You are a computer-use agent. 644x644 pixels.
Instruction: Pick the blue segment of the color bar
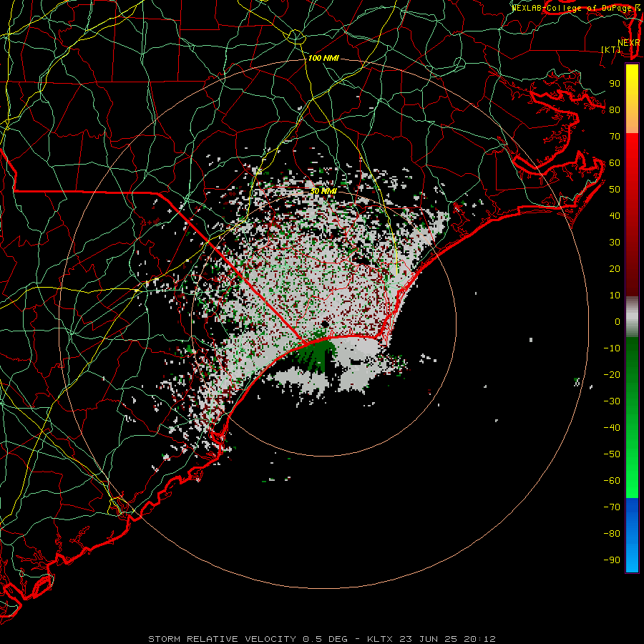632,535
